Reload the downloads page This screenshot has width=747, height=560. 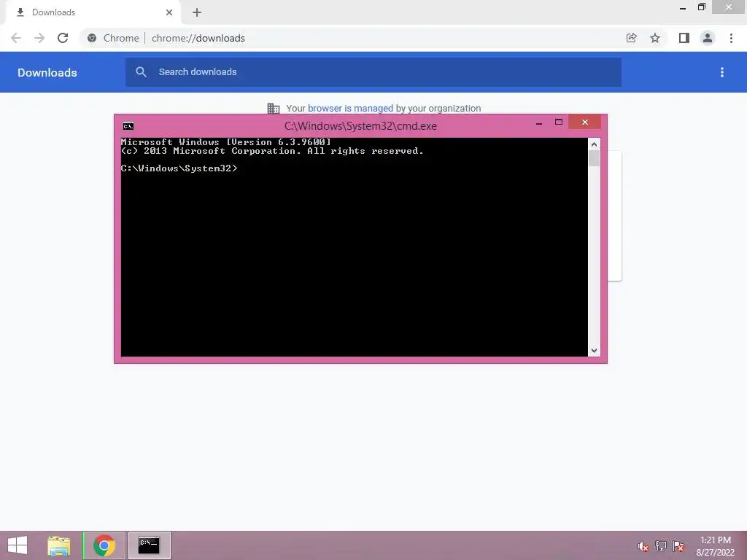click(x=63, y=38)
